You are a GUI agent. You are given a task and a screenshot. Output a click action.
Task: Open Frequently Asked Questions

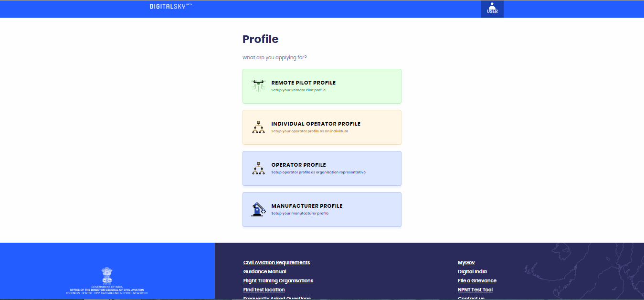click(x=276, y=298)
